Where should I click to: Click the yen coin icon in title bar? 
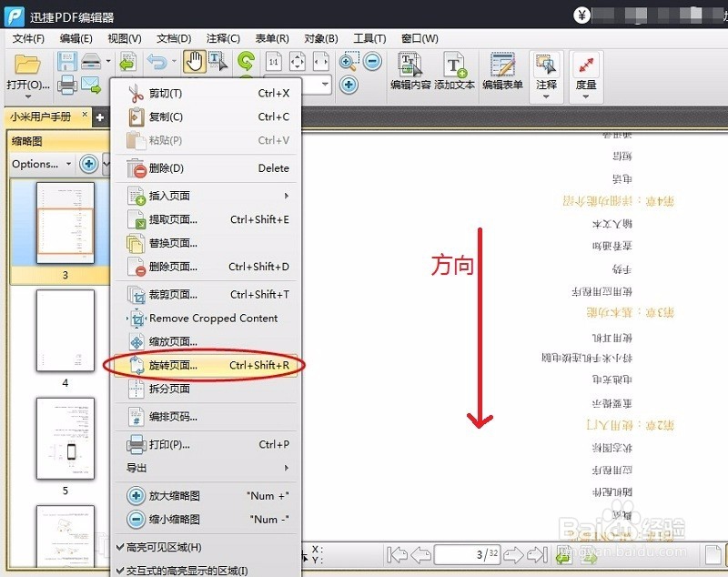581,15
